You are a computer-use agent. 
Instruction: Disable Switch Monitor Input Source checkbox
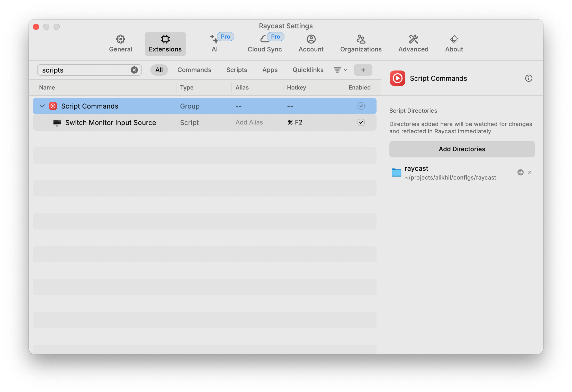[x=361, y=122]
